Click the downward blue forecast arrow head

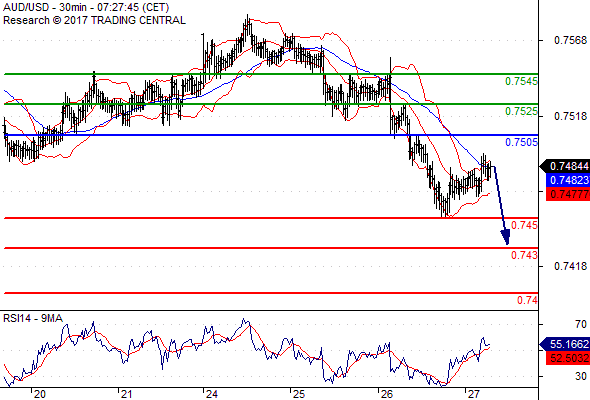click(x=506, y=238)
